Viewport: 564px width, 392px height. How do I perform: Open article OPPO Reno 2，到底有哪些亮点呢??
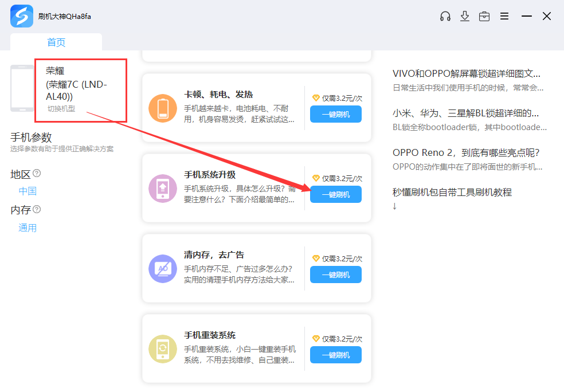pyautogui.click(x=466, y=153)
